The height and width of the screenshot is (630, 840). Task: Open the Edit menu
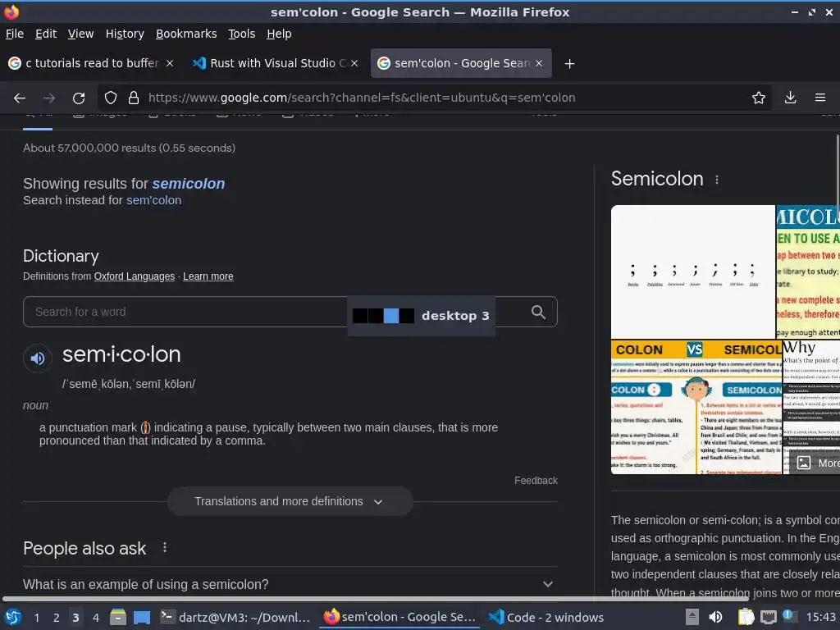[x=46, y=34]
